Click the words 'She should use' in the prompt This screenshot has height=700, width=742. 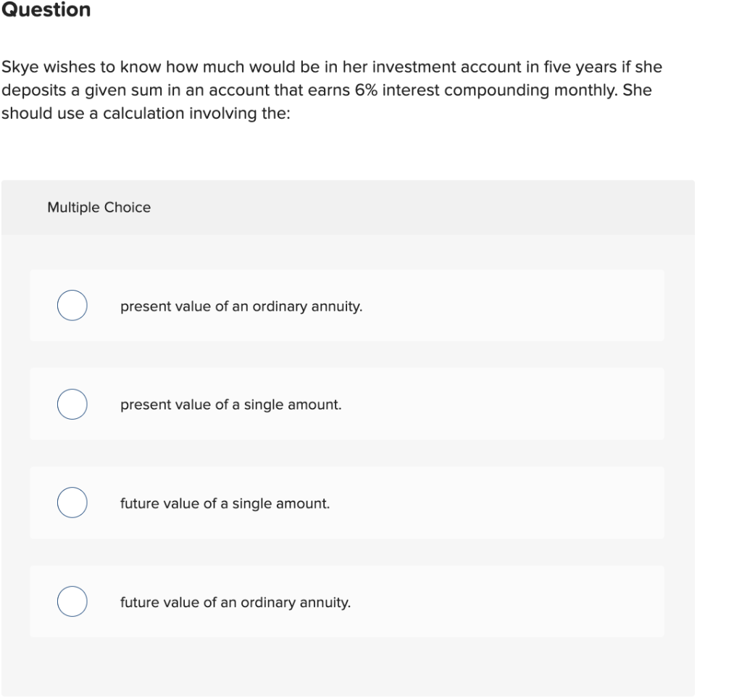point(43,114)
